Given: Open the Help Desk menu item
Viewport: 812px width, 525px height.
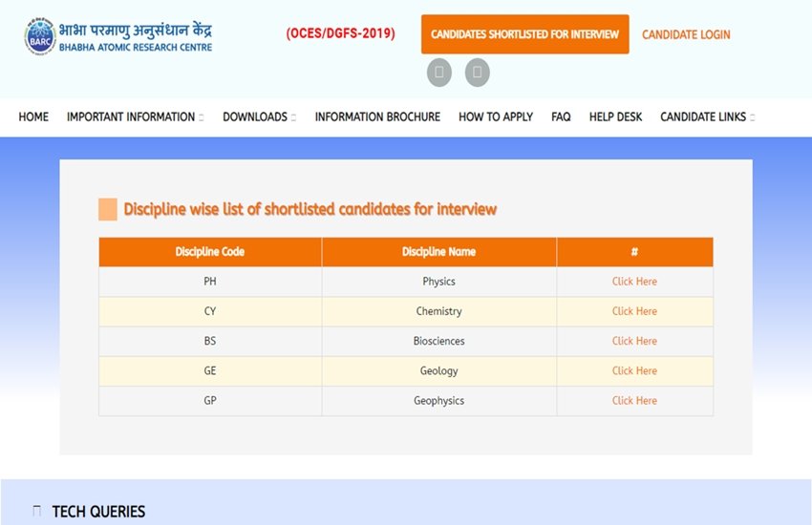Looking at the screenshot, I should pyautogui.click(x=615, y=117).
